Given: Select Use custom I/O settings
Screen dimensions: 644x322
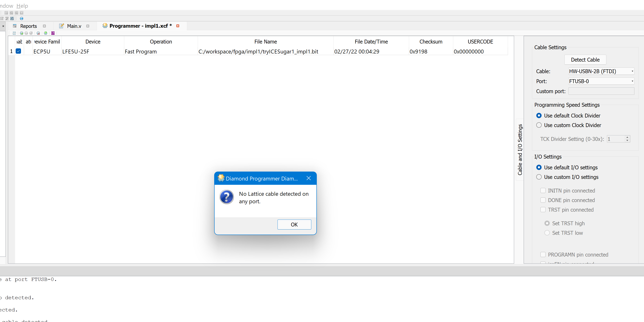Looking at the screenshot, I should [x=539, y=177].
